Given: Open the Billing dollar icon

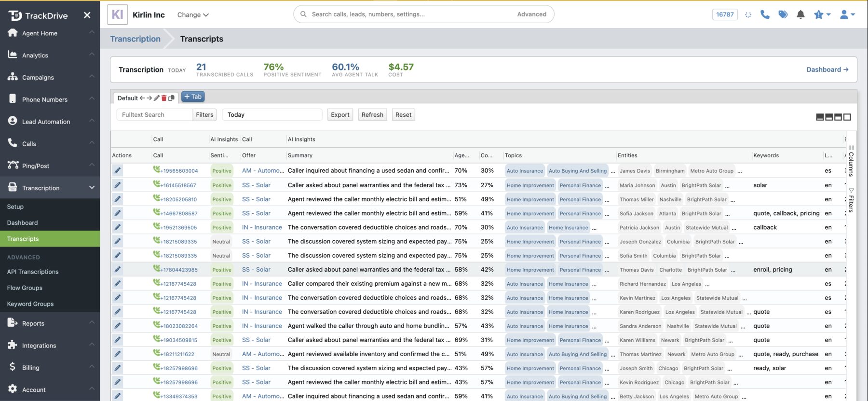Looking at the screenshot, I should tap(13, 367).
